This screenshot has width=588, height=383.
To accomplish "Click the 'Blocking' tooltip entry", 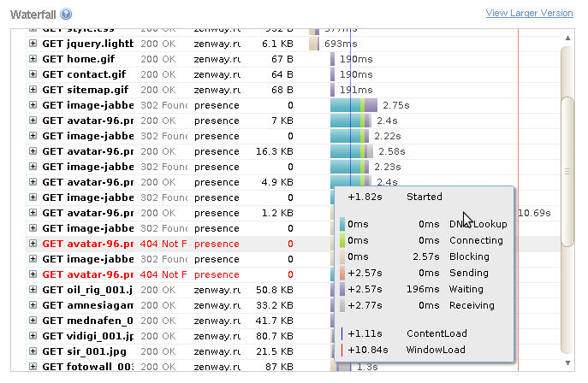I will pyautogui.click(x=469, y=256).
